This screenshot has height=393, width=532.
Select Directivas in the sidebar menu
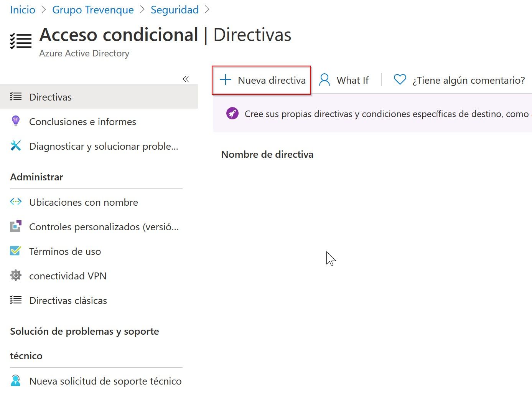[x=50, y=97]
